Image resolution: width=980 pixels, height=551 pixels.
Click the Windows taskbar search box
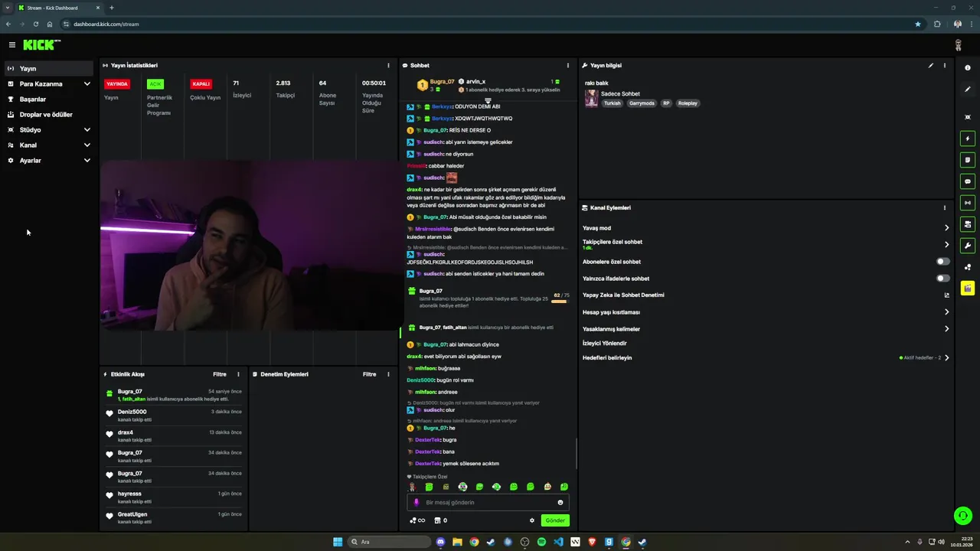pos(389,542)
